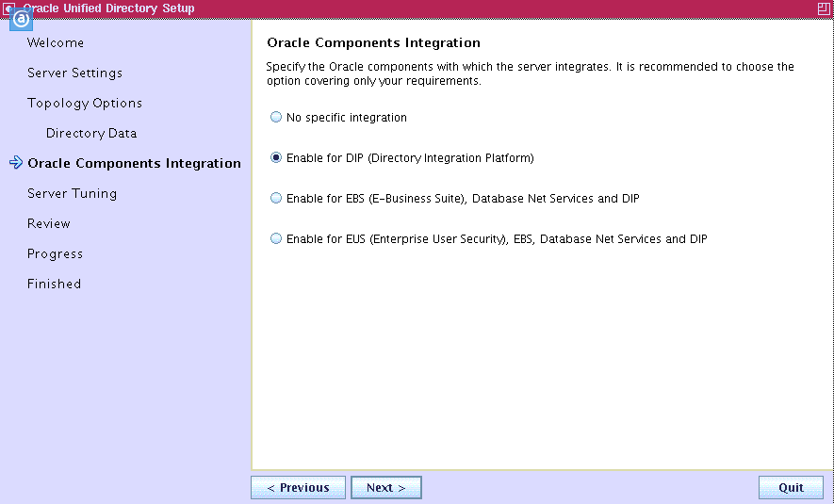
Task: Click the maximize icon in title bar
Action: tap(824, 8)
